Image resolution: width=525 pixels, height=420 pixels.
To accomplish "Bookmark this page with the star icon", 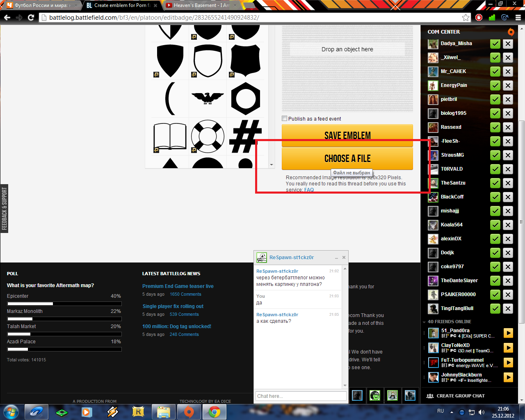I will click(466, 17).
